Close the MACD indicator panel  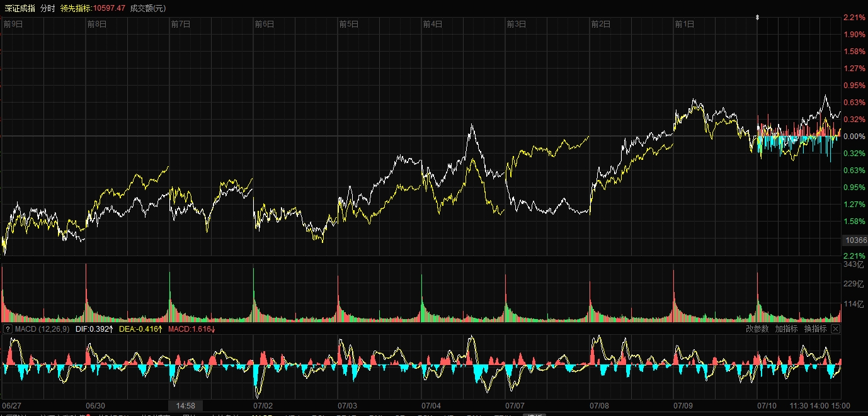coord(835,329)
